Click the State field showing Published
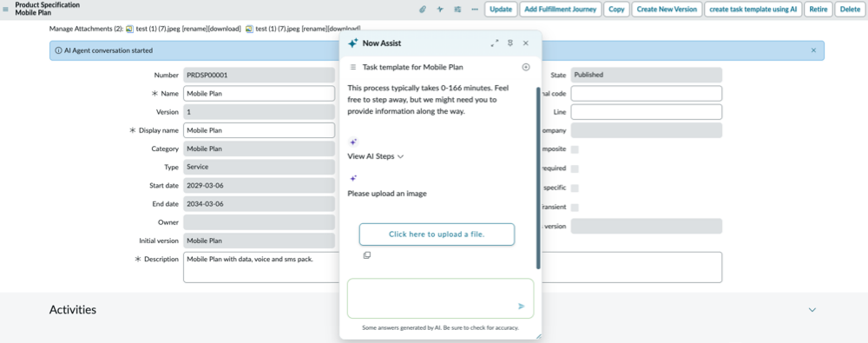This screenshot has height=343, width=868. 646,75
